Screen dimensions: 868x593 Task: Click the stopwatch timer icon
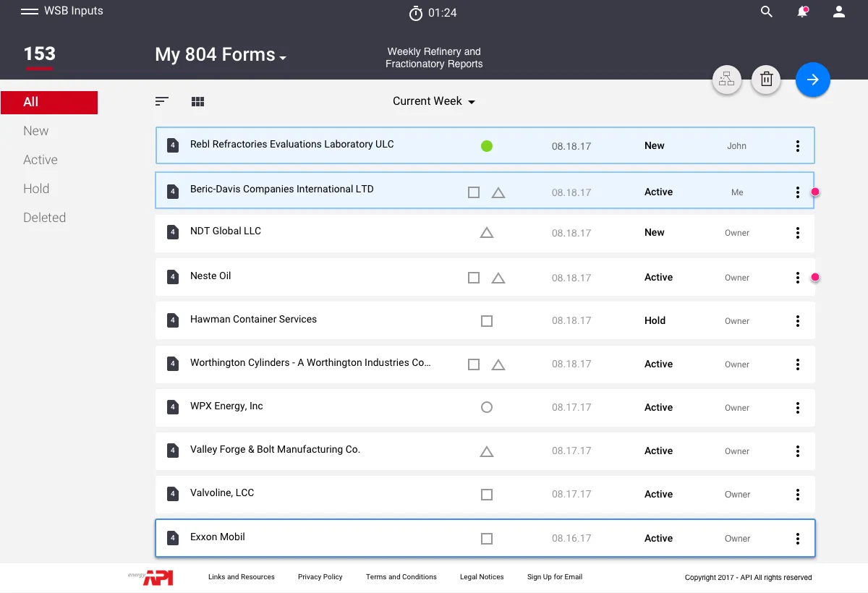[416, 12]
